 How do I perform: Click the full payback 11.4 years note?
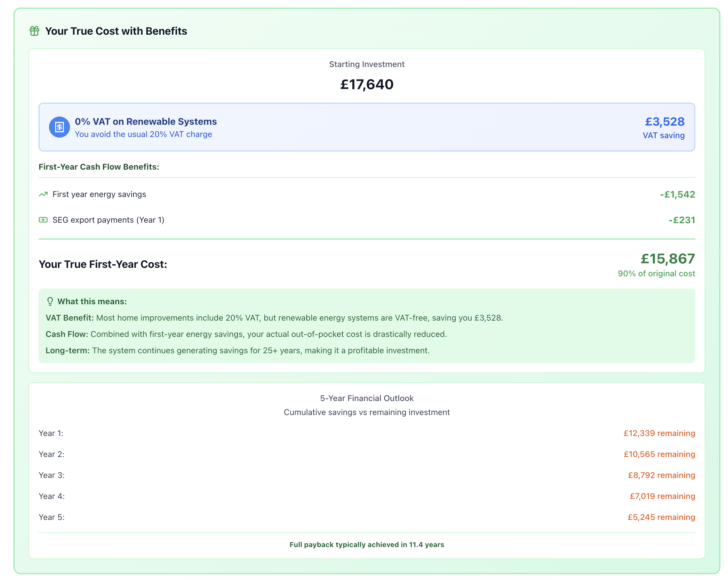click(x=366, y=544)
